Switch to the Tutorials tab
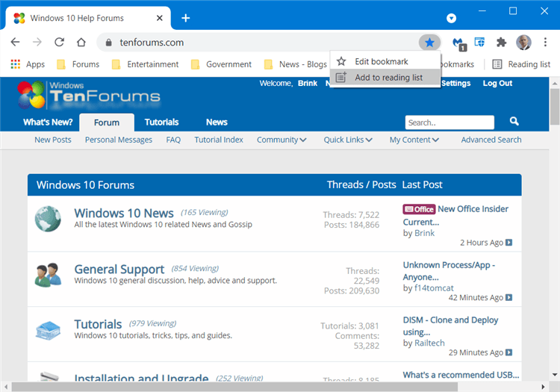 [161, 122]
